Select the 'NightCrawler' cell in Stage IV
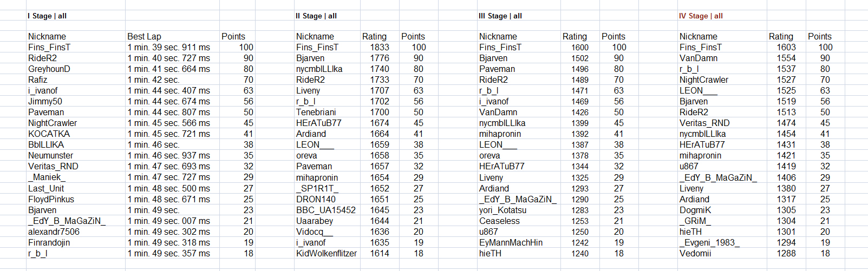868x271 pixels. pyautogui.click(x=704, y=80)
